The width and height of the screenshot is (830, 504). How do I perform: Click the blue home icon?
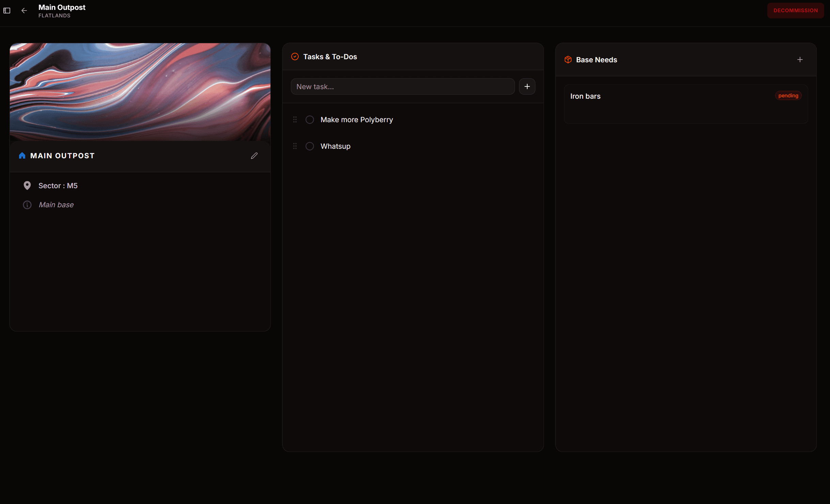click(x=22, y=156)
